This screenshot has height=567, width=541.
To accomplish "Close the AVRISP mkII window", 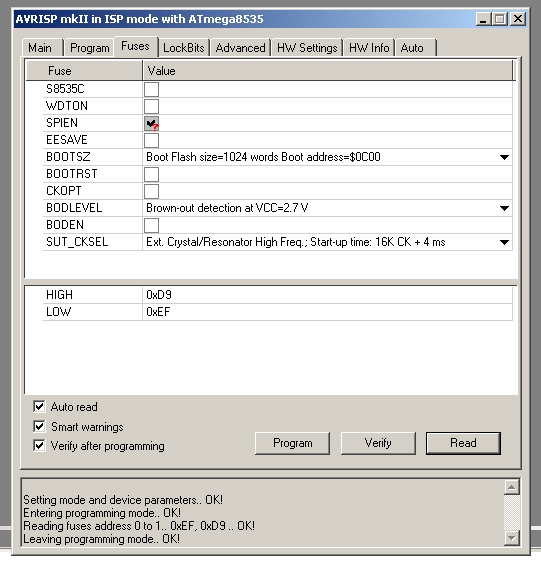I will pos(518,19).
